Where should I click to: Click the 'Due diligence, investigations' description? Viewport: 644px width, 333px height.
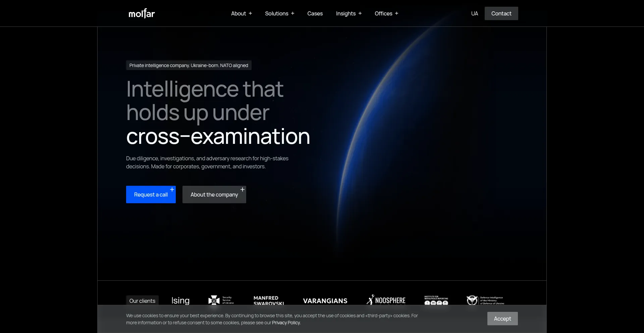pos(207,162)
